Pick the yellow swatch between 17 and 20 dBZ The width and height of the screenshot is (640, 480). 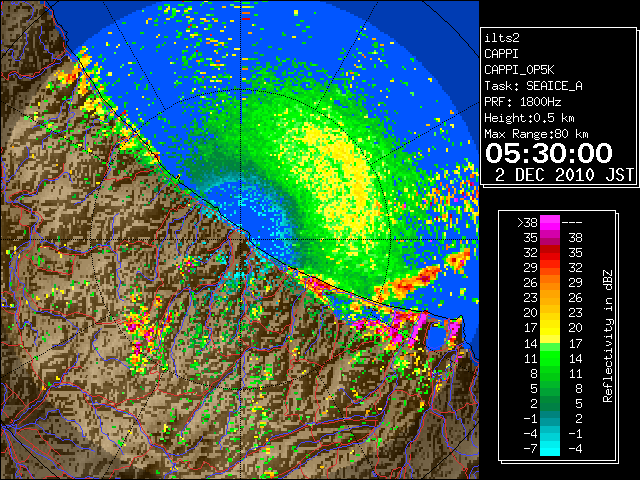550,328
